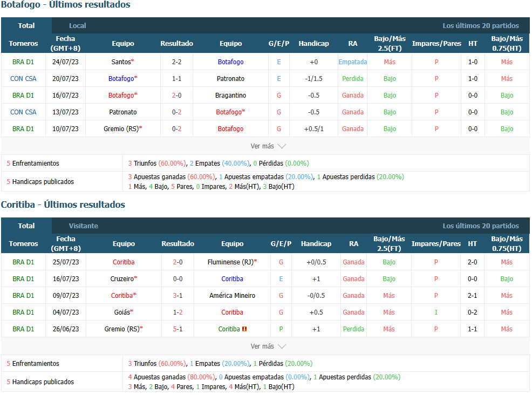Image resolution: width=532 pixels, height=395 pixels.
Task: Open Patronato team in 20/07/23 row
Action: (230, 79)
